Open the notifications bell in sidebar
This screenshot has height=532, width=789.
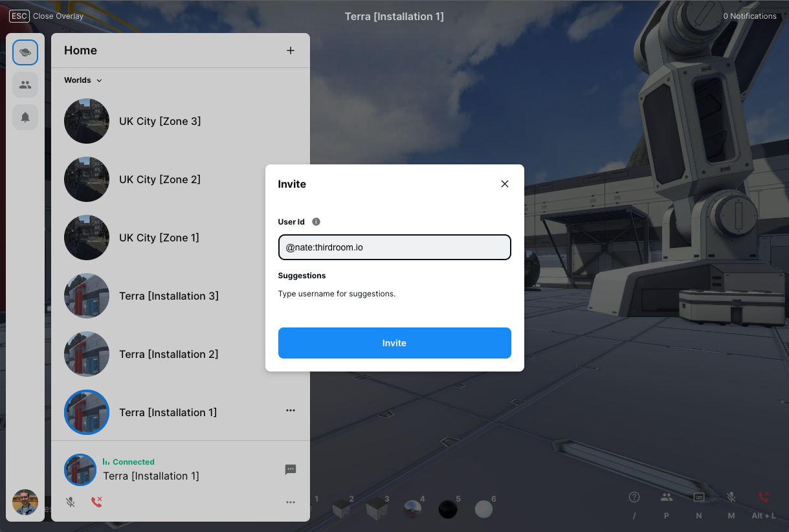tap(25, 117)
